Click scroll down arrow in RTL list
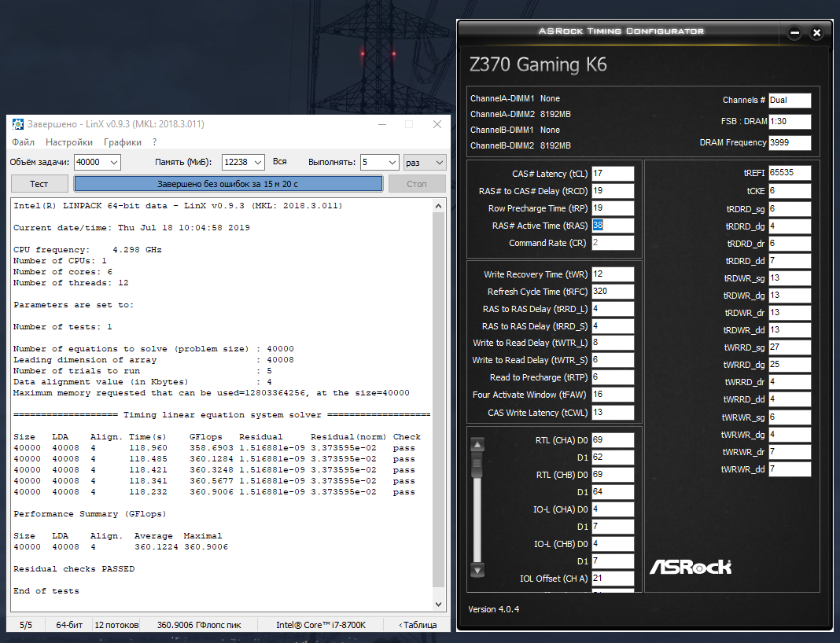840x643 pixels. (x=477, y=569)
